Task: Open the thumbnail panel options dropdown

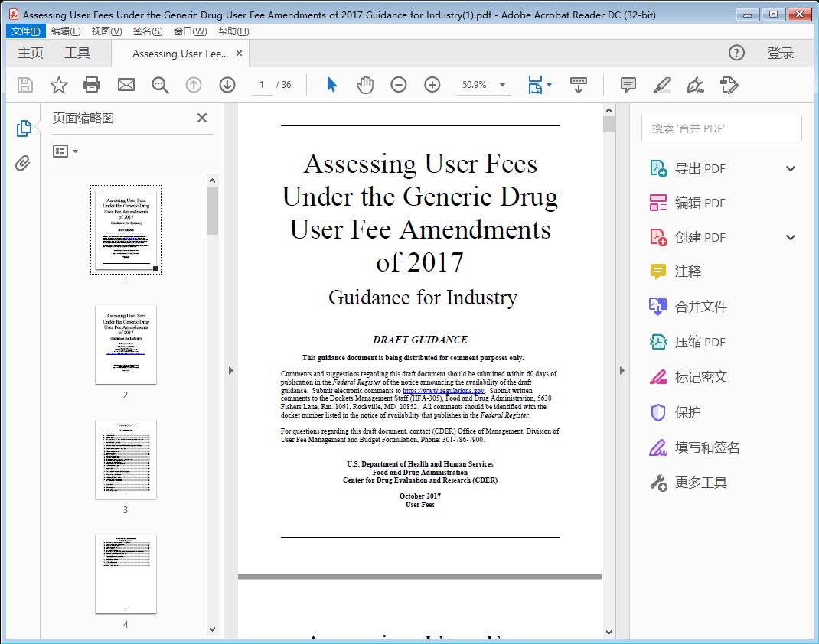Action: [64, 151]
